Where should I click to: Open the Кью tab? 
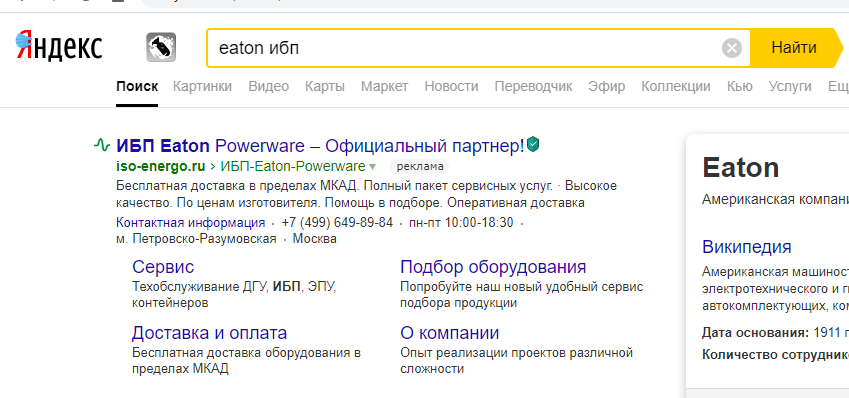[740, 86]
